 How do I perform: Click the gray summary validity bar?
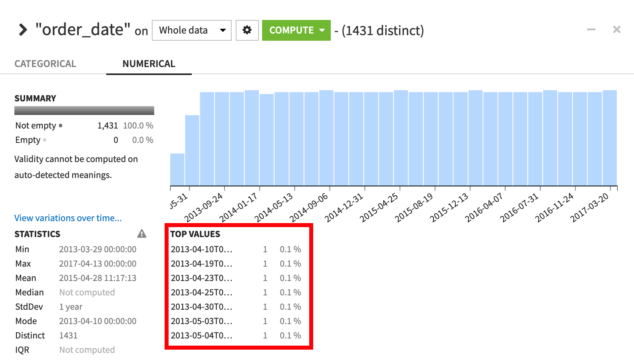tap(84, 111)
